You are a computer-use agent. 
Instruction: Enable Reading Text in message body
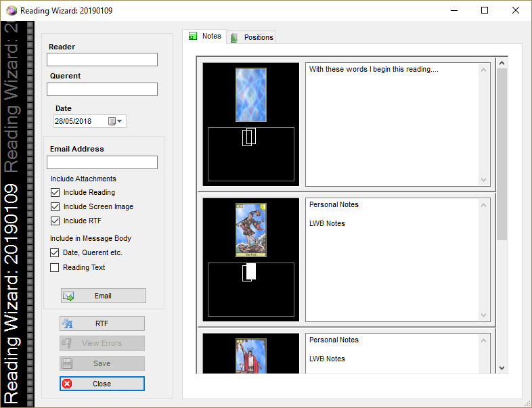[54, 267]
